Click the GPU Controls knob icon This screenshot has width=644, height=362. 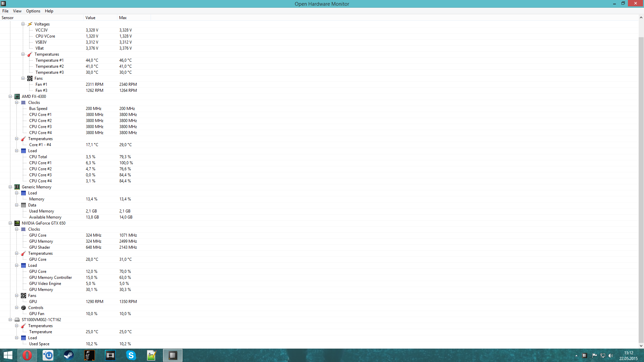[23, 308]
